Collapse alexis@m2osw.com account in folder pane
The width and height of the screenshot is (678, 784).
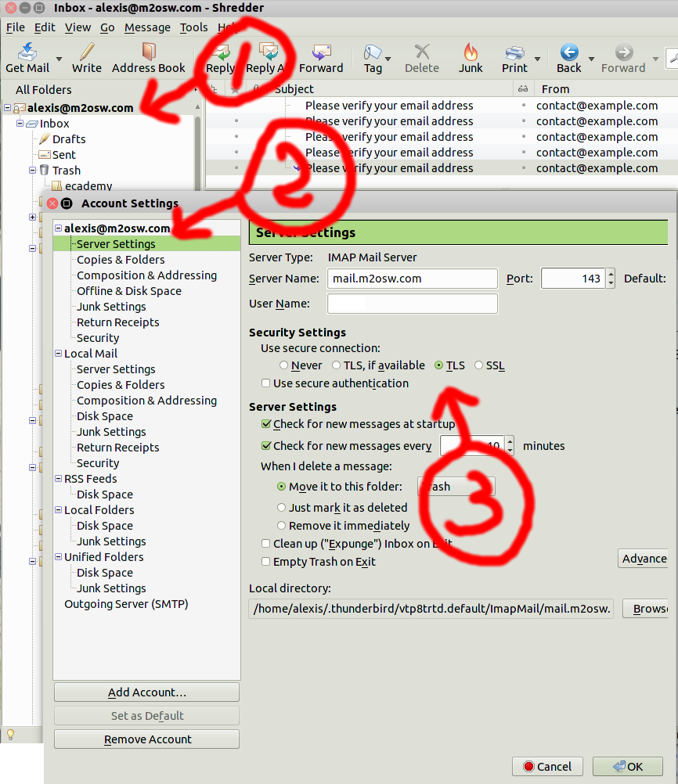pyautogui.click(x=8, y=107)
